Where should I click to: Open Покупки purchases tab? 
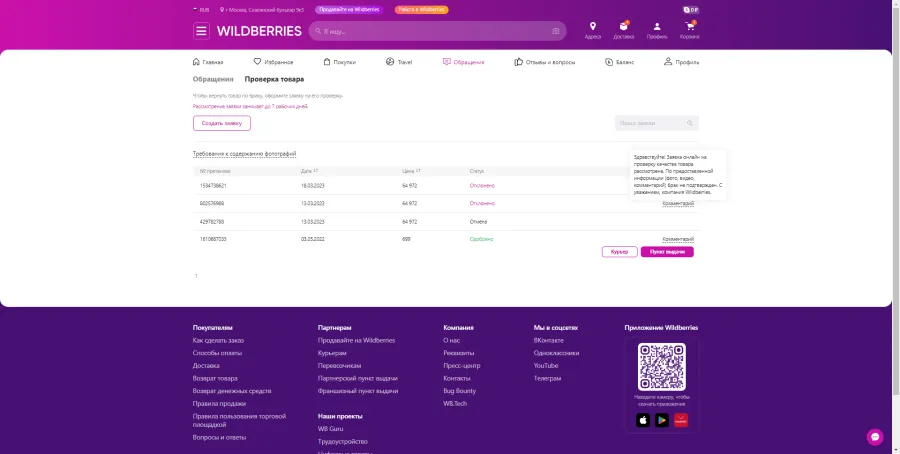pos(339,62)
